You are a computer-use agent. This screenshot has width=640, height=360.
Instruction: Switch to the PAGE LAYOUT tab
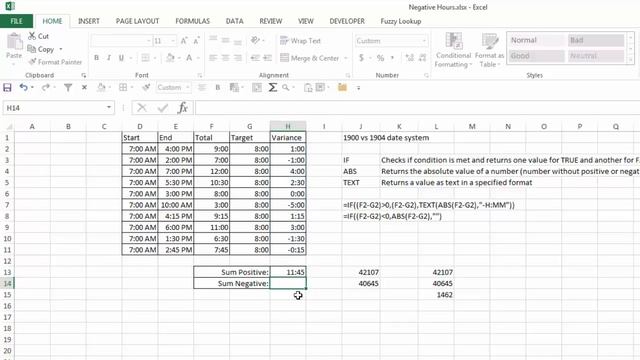(x=138, y=21)
